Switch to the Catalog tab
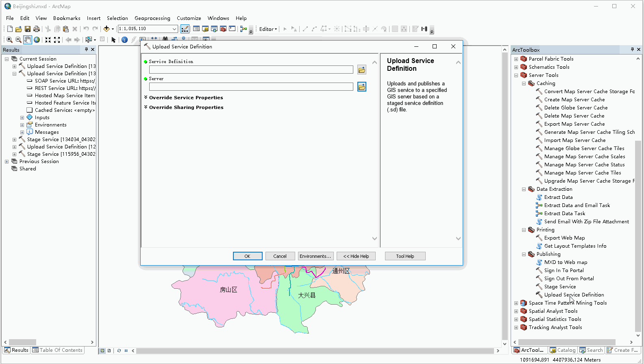644x364 pixels. pos(563,350)
